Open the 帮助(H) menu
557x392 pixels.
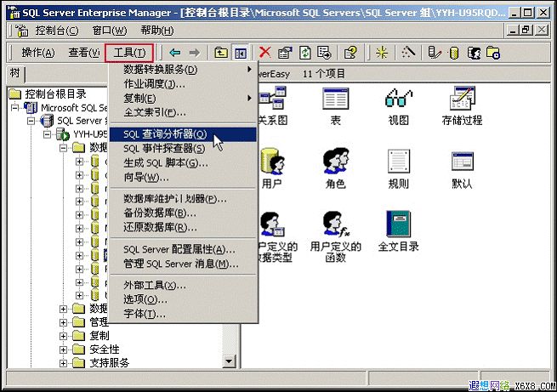coord(157,31)
